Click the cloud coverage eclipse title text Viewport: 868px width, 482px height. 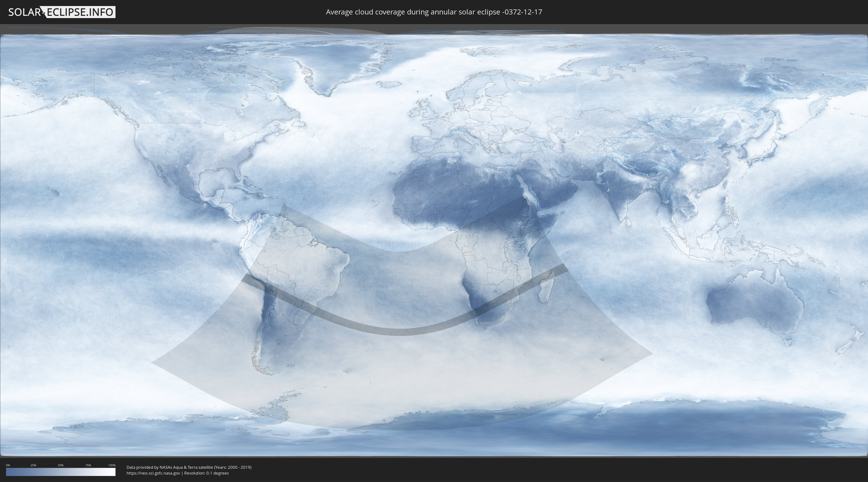434,12
